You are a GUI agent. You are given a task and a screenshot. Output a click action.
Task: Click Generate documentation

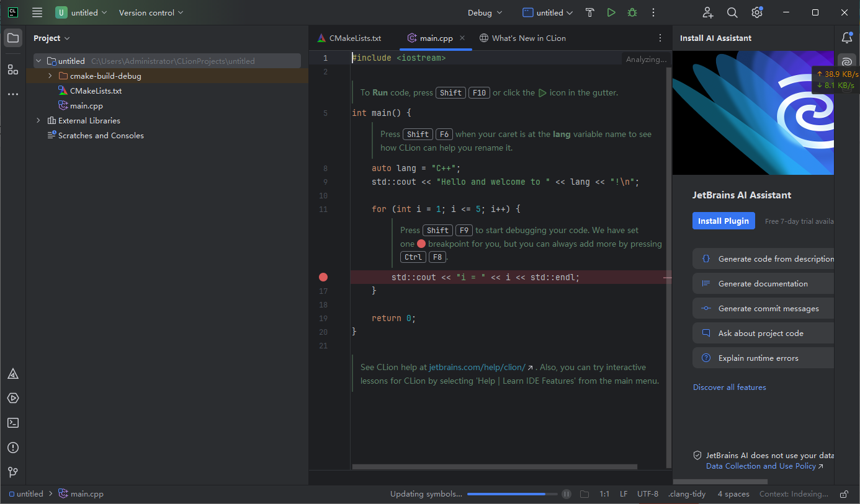point(763,283)
